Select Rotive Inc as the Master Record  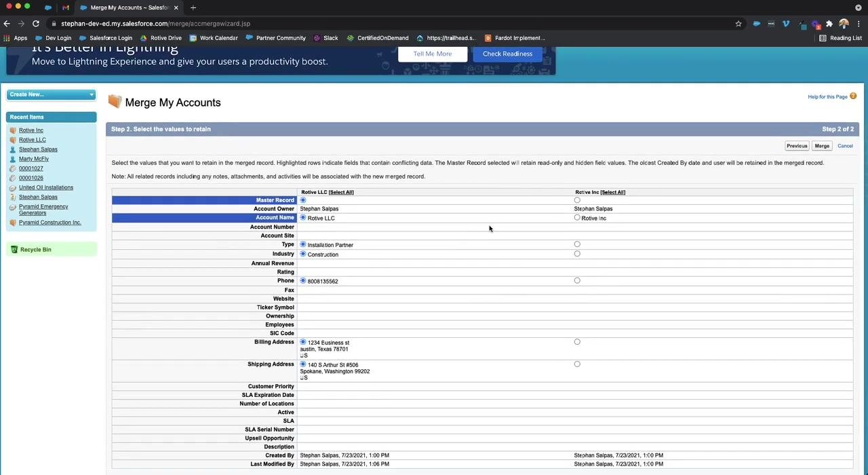point(577,200)
